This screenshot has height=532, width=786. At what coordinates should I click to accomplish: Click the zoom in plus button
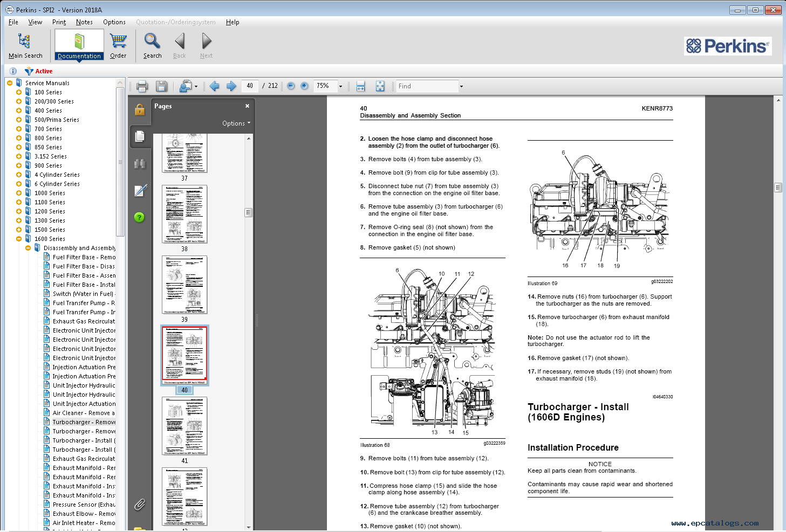(304, 86)
